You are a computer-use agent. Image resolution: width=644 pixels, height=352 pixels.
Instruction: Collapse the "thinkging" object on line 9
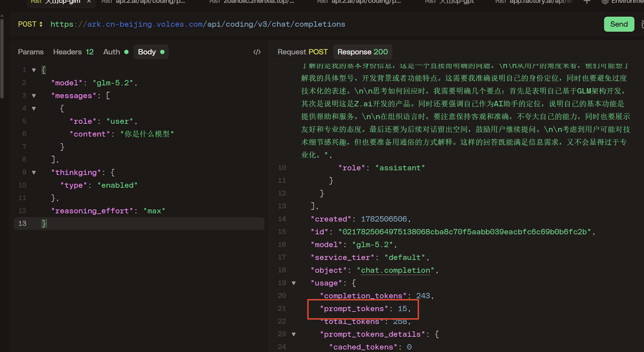[x=34, y=172]
